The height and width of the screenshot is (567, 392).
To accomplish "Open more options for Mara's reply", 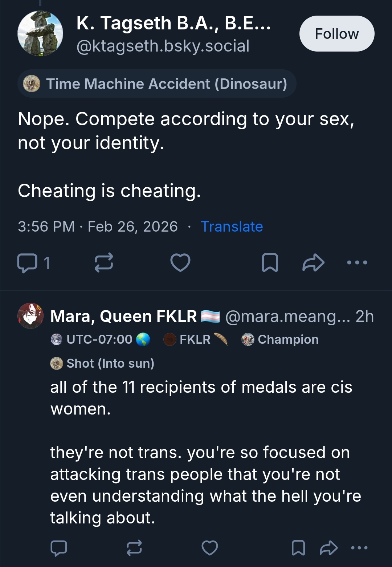I will (x=359, y=548).
